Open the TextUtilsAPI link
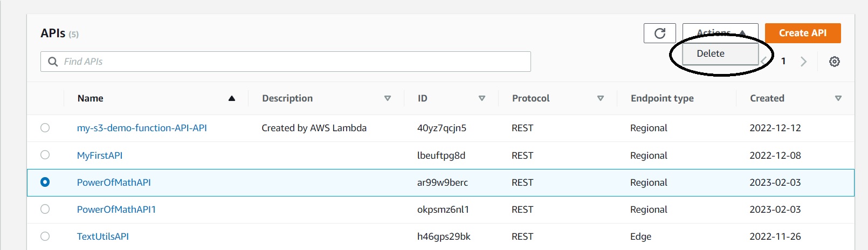This screenshot has height=250, width=868. coord(102,237)
